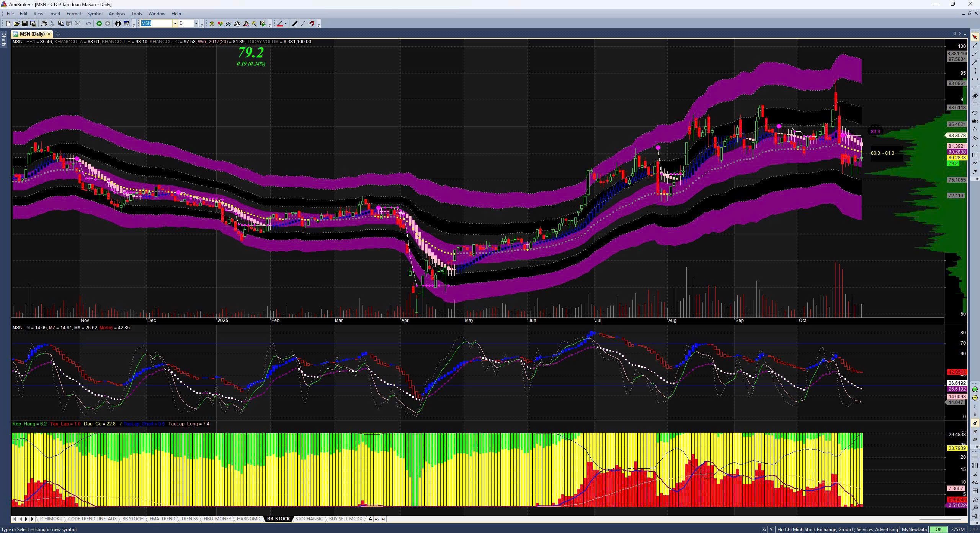Jump to the last sheet tab button

[33, 519]
